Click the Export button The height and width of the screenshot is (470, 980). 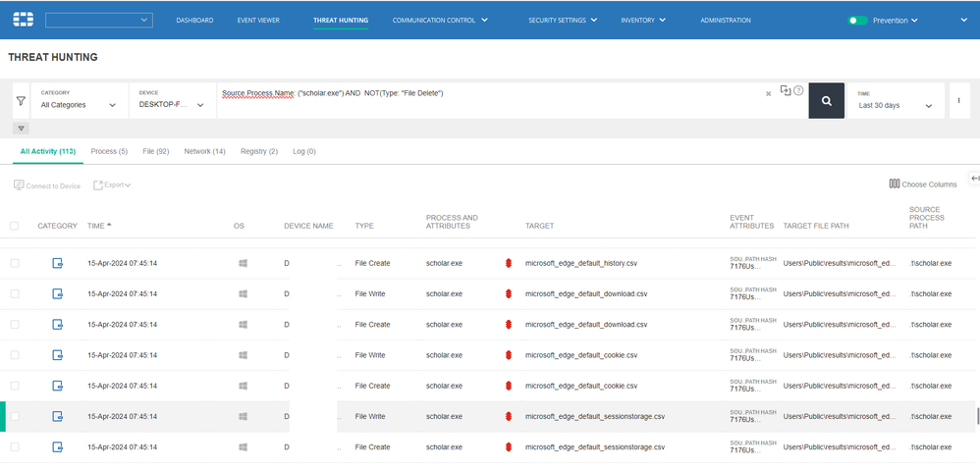click(x=112, y=185)
